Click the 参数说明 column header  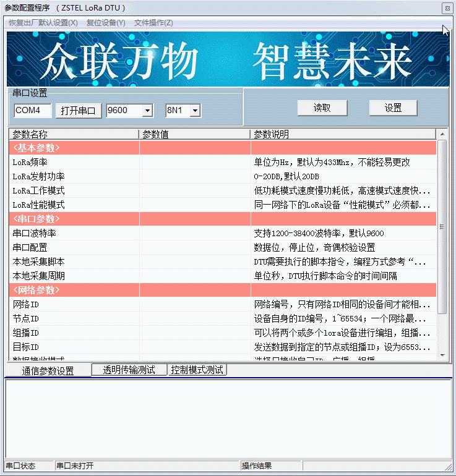tap(343, 134)
